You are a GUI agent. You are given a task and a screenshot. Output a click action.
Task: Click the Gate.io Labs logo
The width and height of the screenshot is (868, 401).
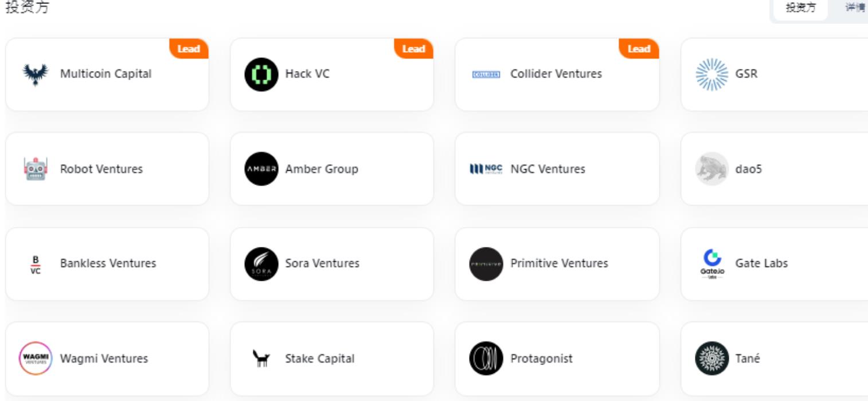pyautogui.click(x=711, y=264)
